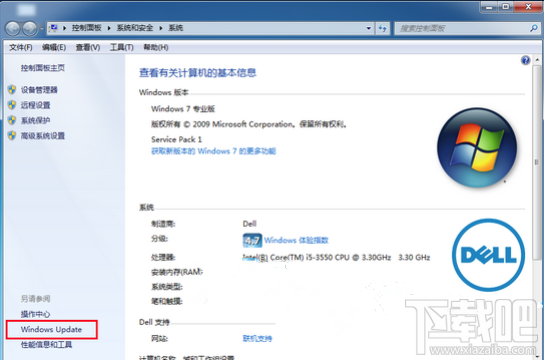Go to 控制面板主页 link
This screenshot has height=360, width=545.
click(43, 68)
